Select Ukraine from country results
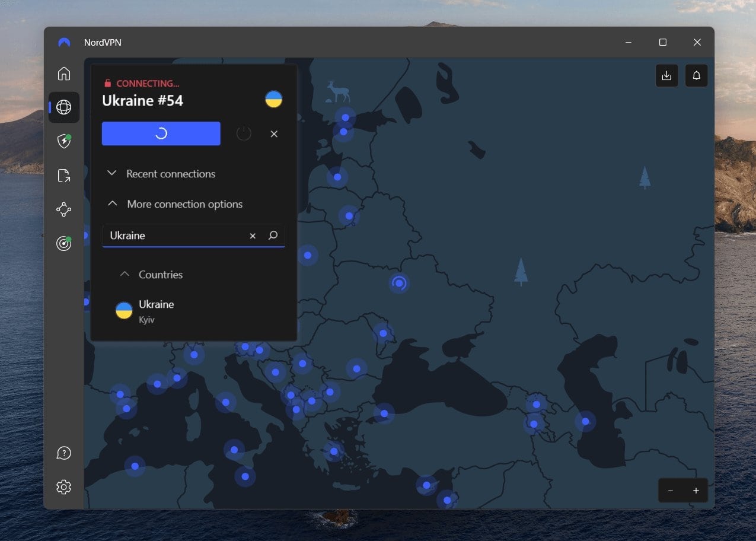Image resolution: width=756 pixels, height=541 pixels. coord(156,310)
